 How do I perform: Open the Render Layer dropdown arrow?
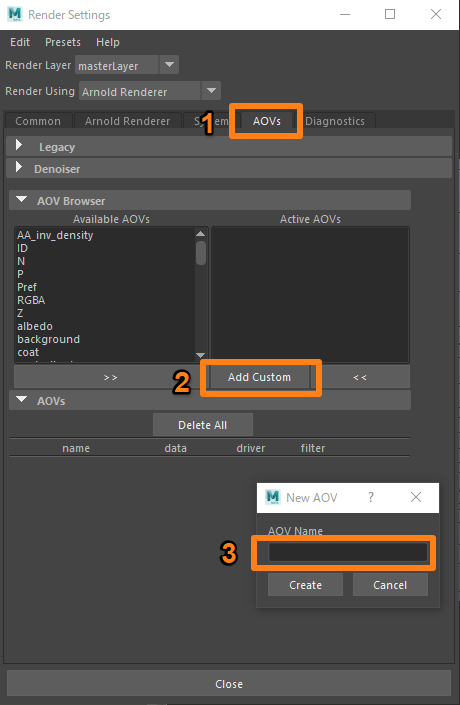[x=169, y=65]
